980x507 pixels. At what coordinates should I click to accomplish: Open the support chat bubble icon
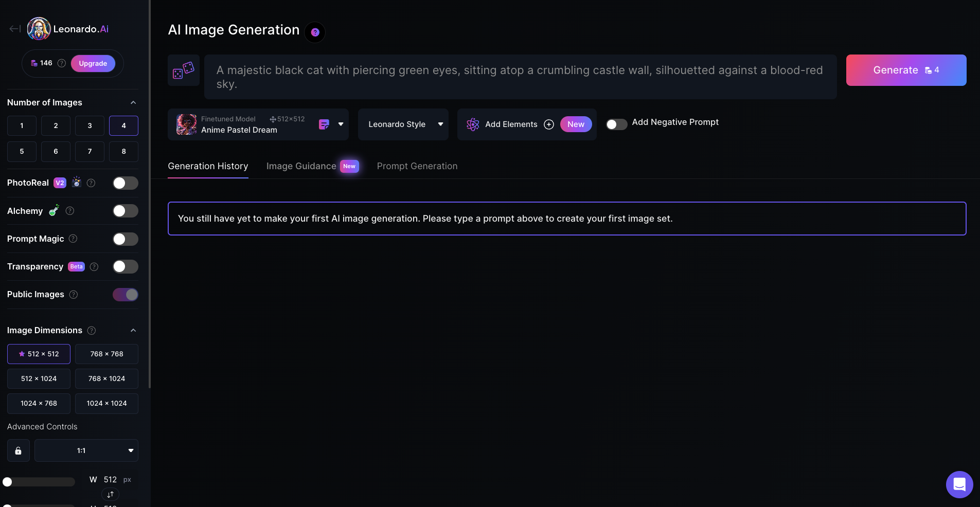(959, 484)
